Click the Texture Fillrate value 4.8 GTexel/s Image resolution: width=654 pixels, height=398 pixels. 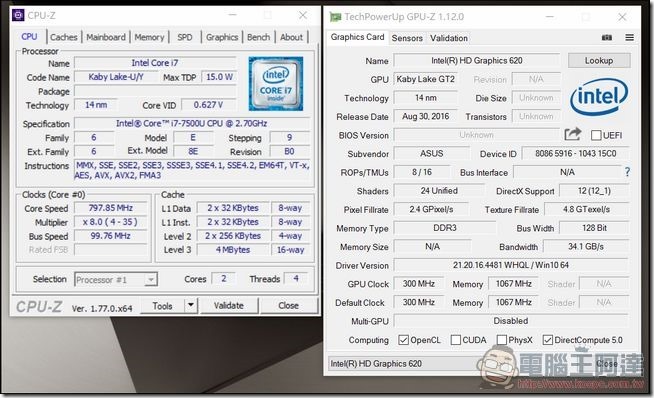(586, 209)
